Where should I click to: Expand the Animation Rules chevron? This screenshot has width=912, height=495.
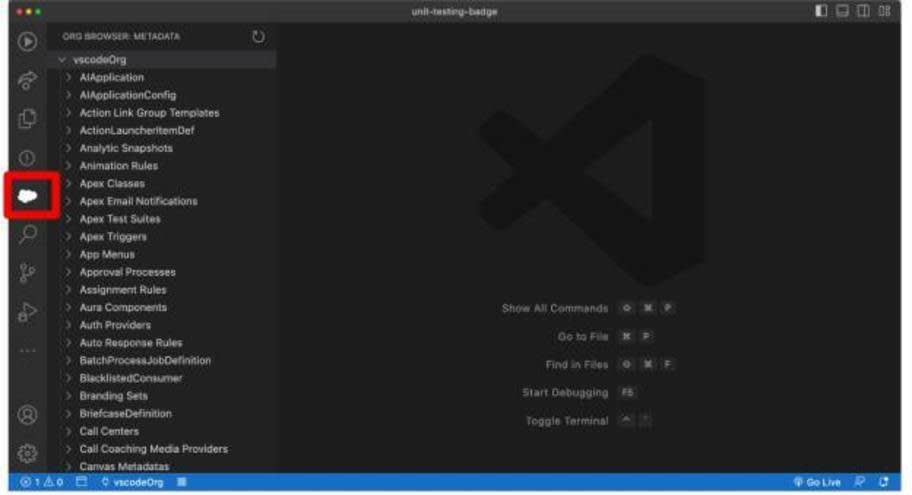point(69,166)
